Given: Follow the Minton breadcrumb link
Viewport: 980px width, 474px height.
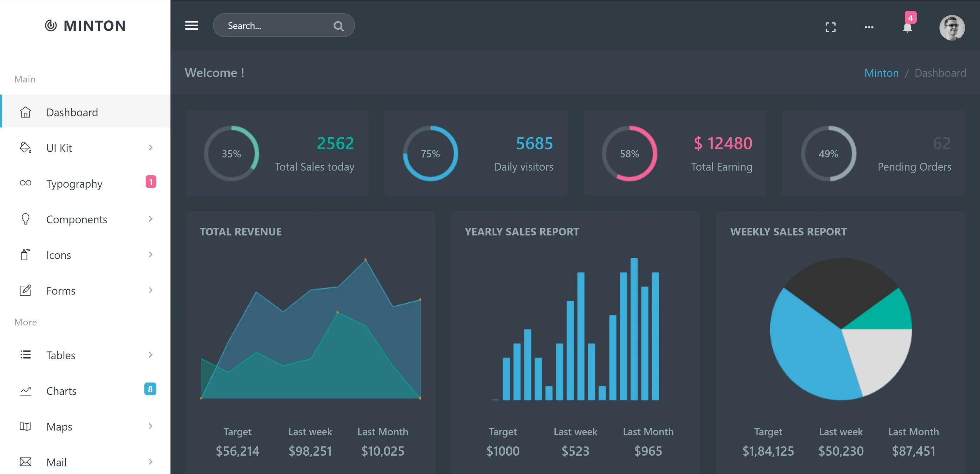Looking at the screenshot, I should pos(881,73).
